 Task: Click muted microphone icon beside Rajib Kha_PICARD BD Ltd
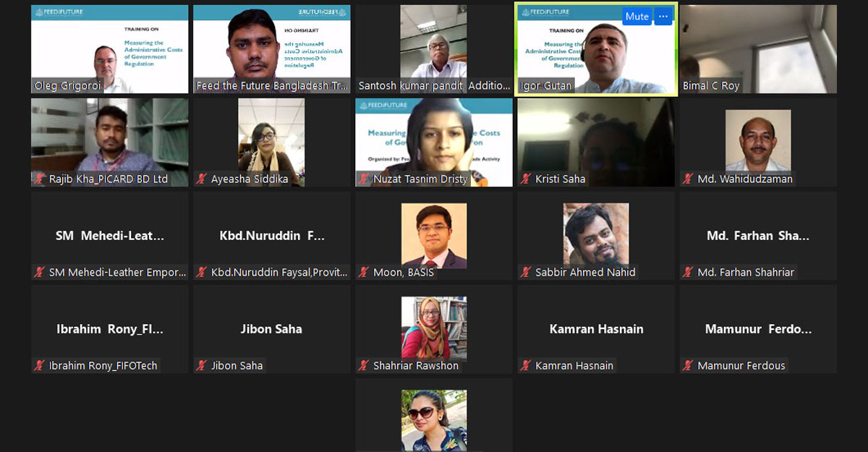[39, 179]
